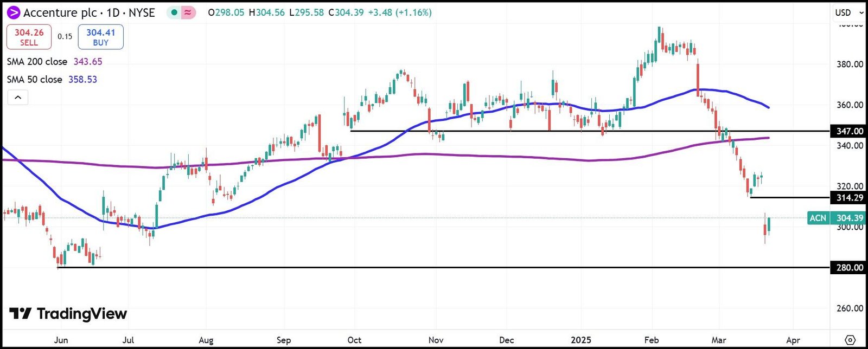Open chart settings via the gear icon

tap(850, 340)
